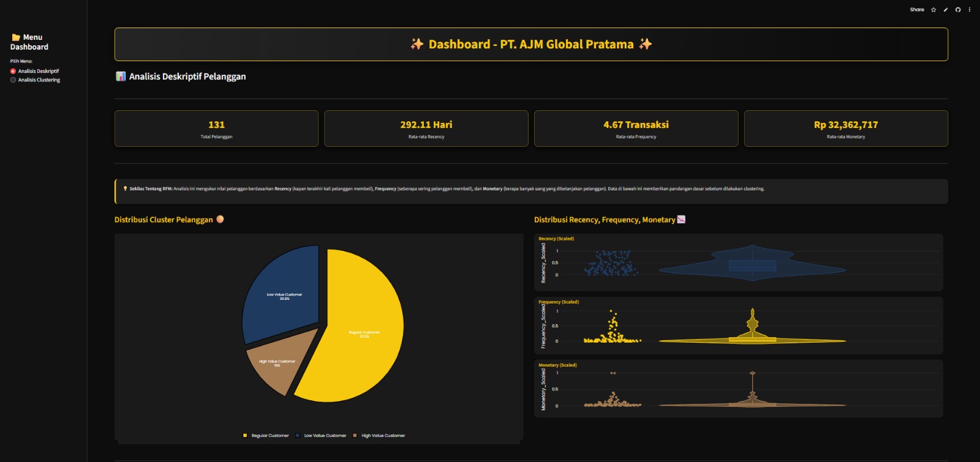Image resolution: width=980 pixels, height=462 pixels.
Task: Toggle Regular Customer legend entry
Action: coord(266,436)
